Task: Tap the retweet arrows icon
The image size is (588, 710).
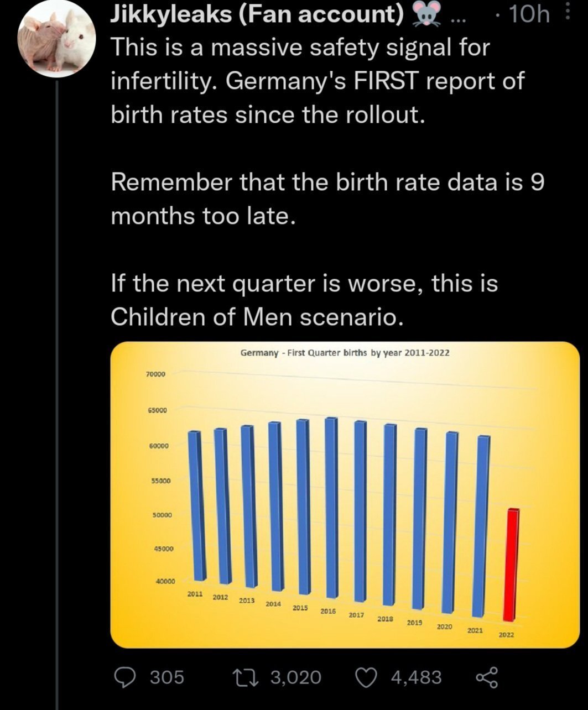Action: tap(246, 677)
